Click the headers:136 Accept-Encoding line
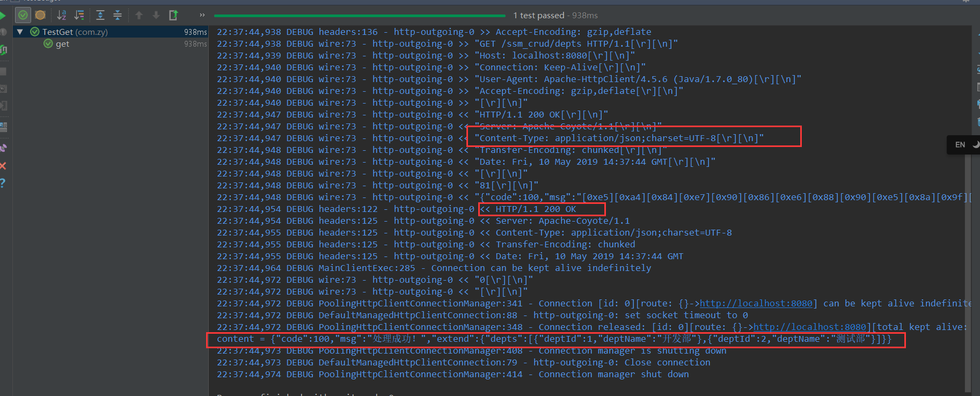980x396 pixels. [434, 32]
